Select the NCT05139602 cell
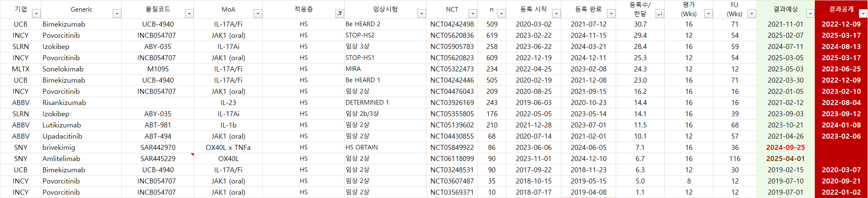 pos(452,125)
